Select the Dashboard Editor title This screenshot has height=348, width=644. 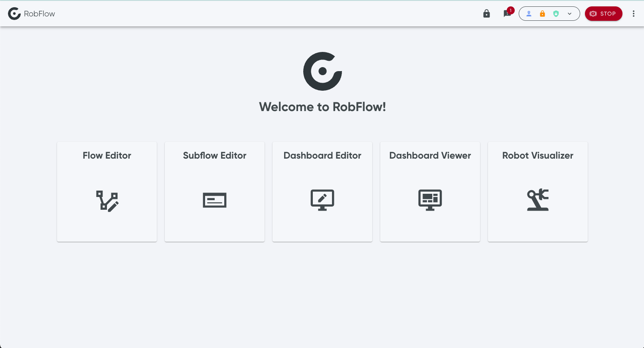point(322,155)
